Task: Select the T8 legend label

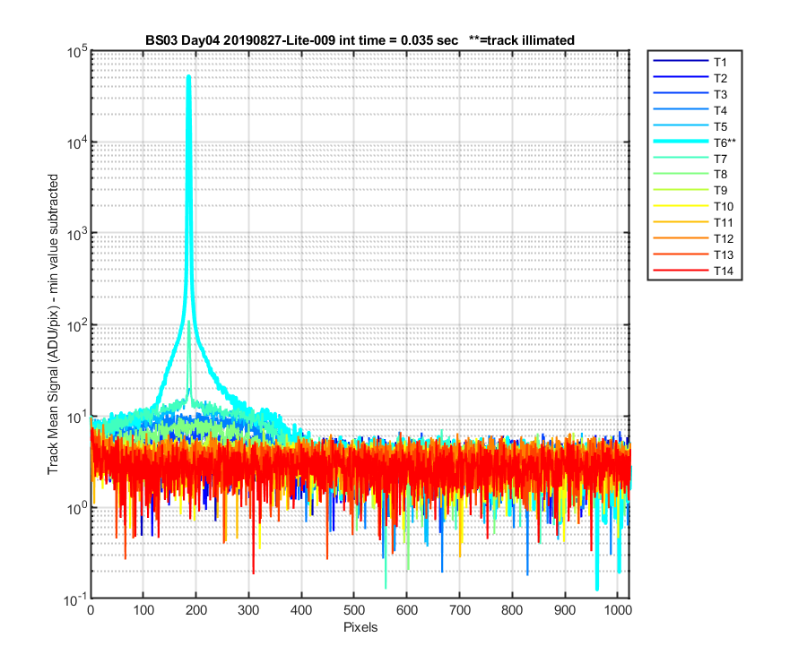Action: pyautogui.click(x=720, y=175)
